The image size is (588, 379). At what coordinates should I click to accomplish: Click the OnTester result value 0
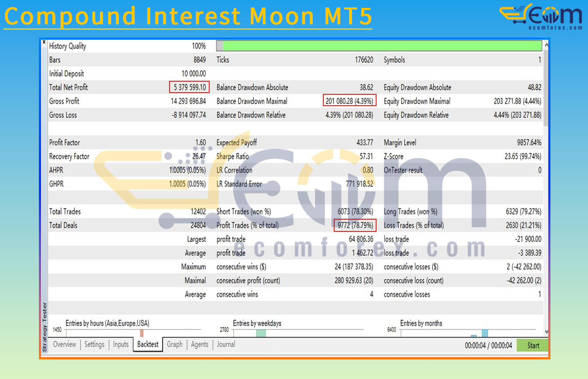(540, 170)
